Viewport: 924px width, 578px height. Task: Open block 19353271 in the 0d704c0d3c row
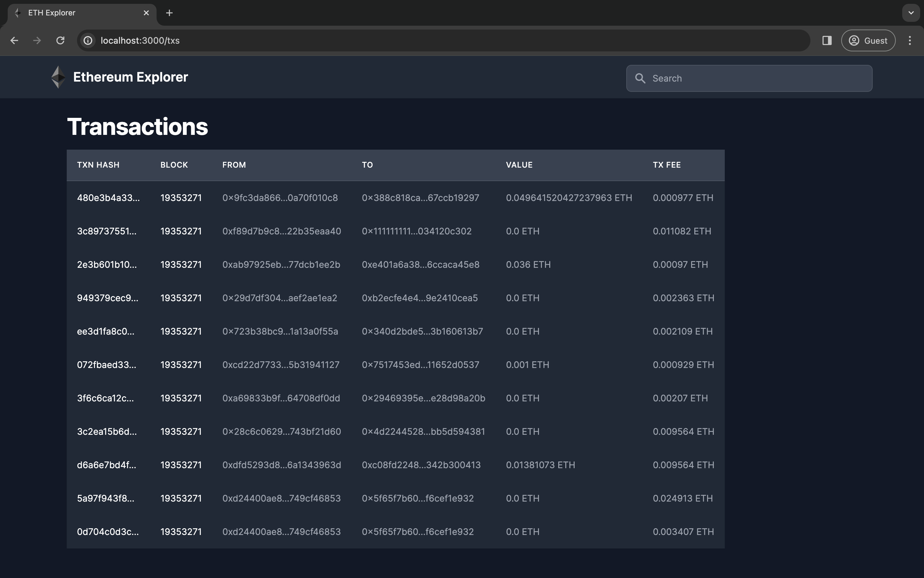click(x=181, y=532)
